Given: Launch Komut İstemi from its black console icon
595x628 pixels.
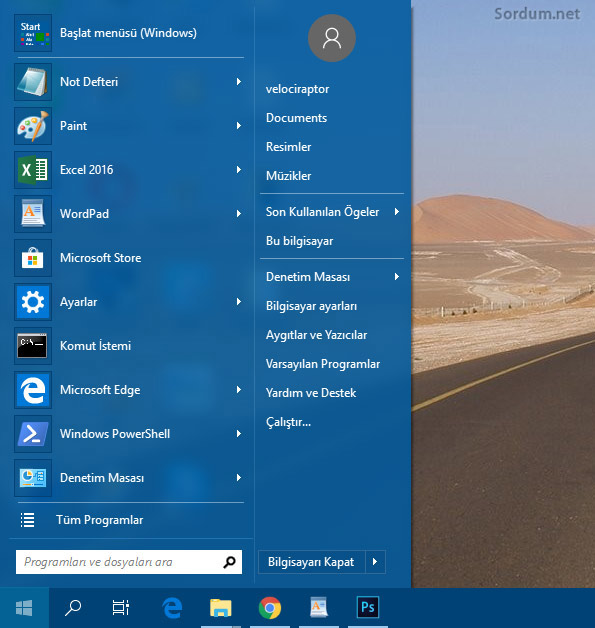Looking at the screenshot, I should pyautogui.click(x=33, y=346).
